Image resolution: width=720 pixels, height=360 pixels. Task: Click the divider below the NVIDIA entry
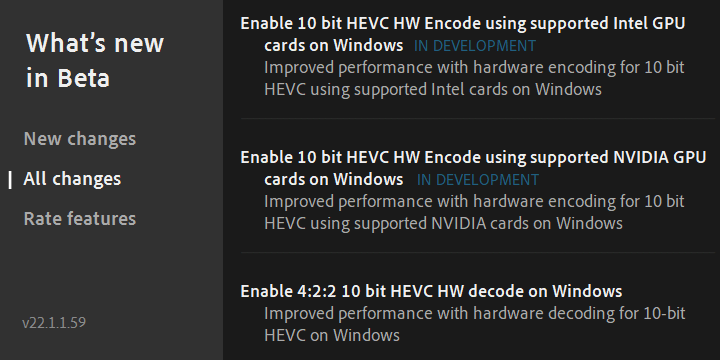tap(478, 253)
